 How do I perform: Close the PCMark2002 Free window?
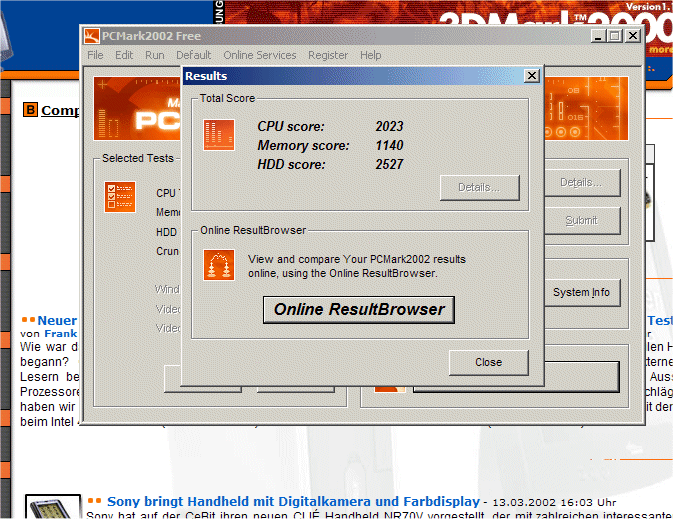pos(633,36)
